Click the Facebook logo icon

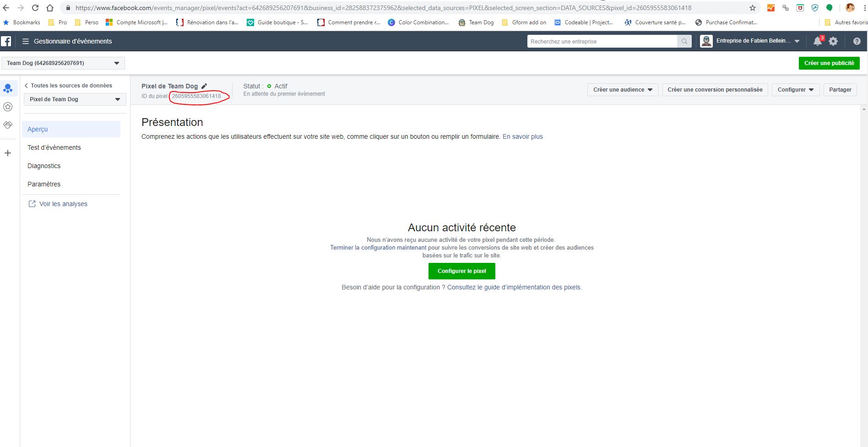(6, 41)
